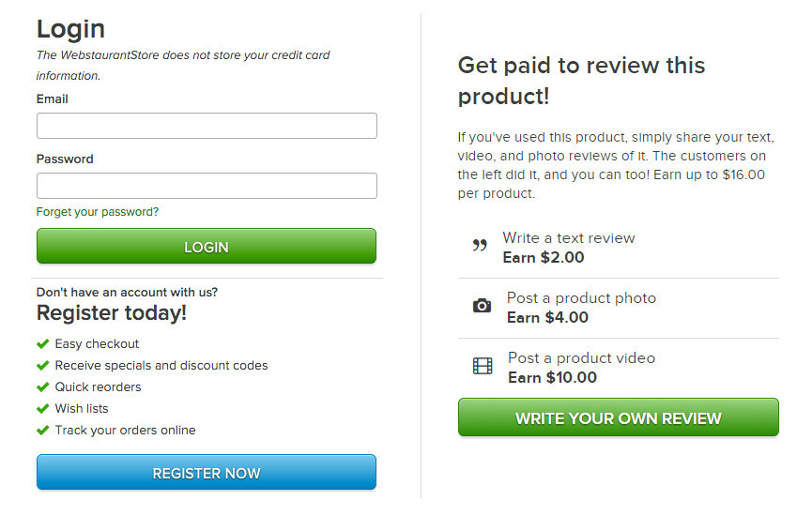Click the blue REGISTER NOW button

click(207, 472)
